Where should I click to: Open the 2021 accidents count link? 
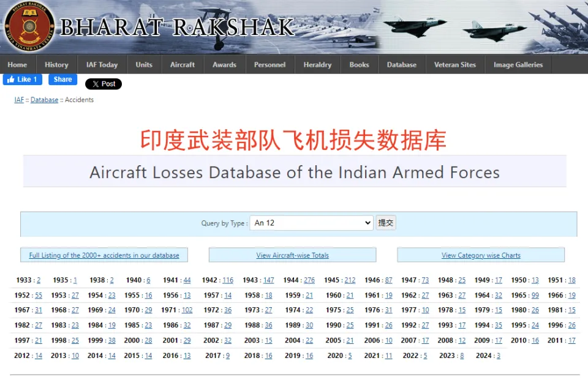click(388, 356)
